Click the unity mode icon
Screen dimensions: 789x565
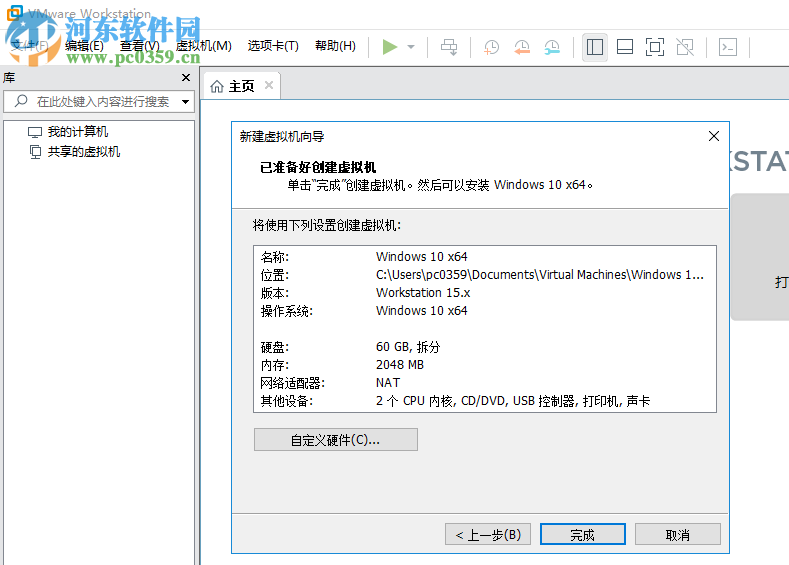click(685, 47)
